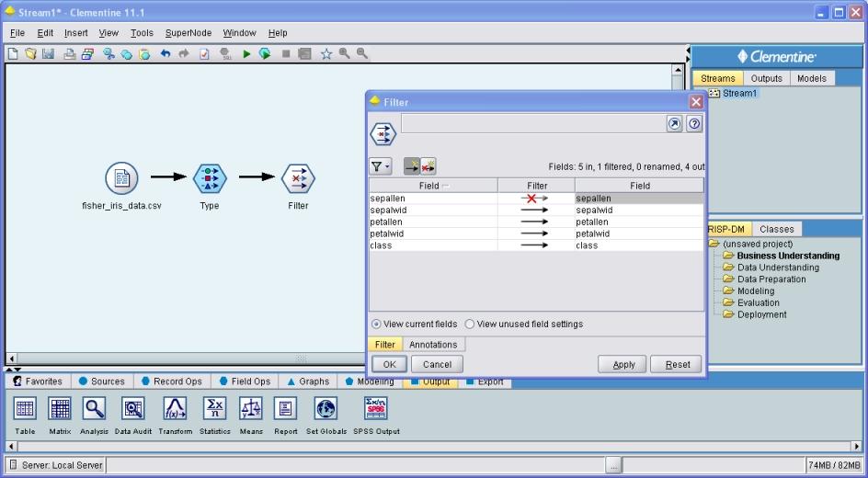Select the fisher_iris_data.csv source node

[x=121, y=178]
